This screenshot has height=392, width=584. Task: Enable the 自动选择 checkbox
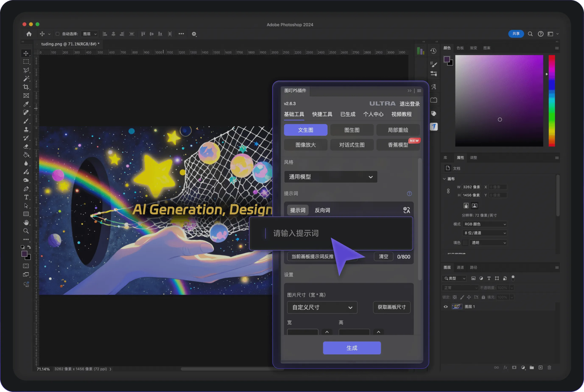57,34
